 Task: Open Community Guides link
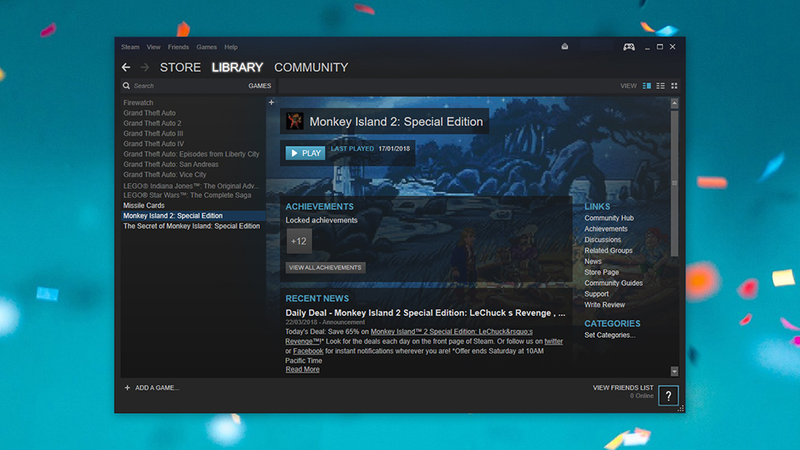point(613,283)
